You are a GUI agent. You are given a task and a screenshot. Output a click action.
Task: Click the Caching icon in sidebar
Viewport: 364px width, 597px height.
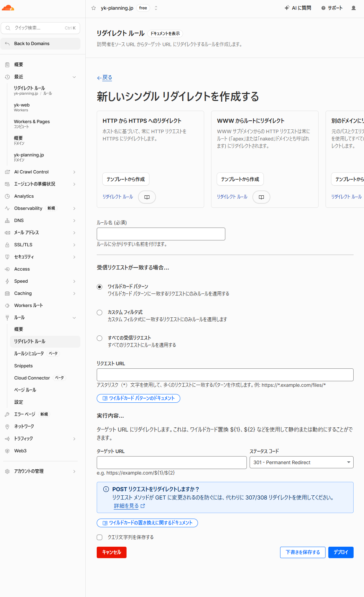pos(7,293)
